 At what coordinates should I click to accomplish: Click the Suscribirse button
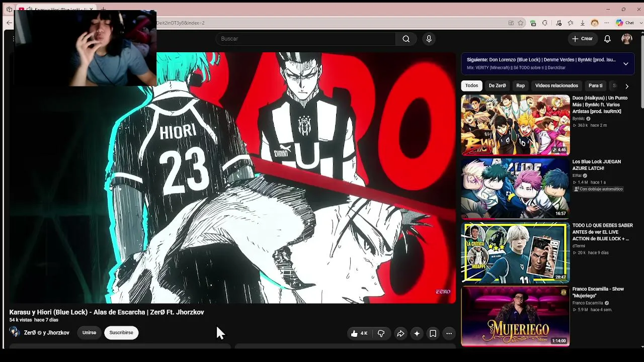pos(121,332)
